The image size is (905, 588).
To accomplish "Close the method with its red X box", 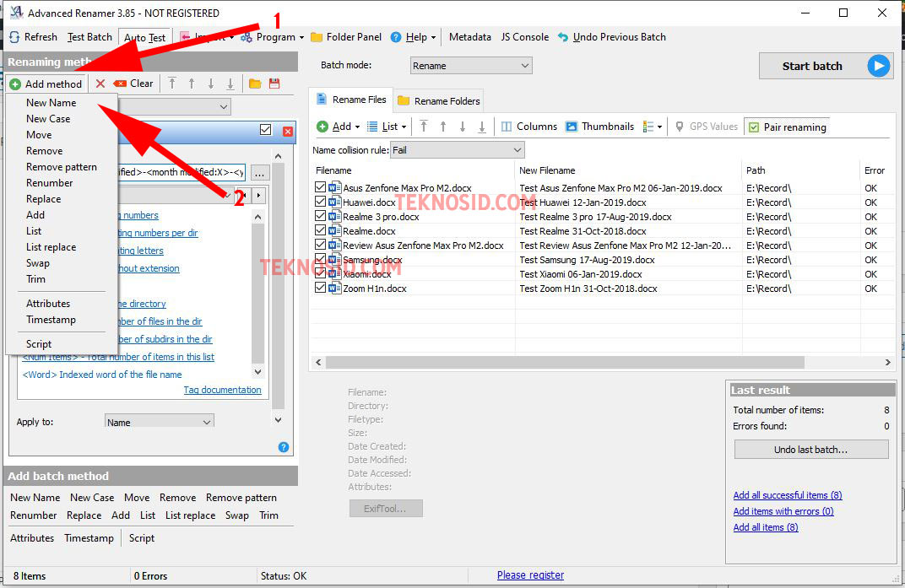I will [287, 131].
